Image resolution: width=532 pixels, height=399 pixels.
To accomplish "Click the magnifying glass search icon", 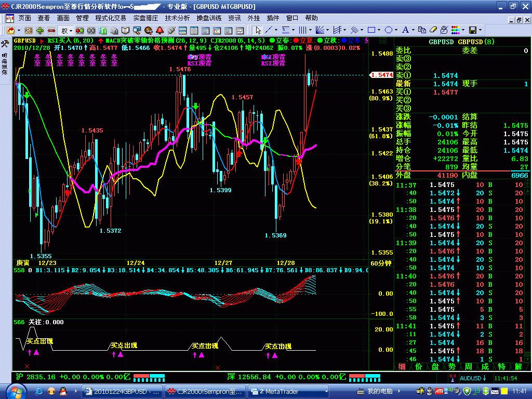I will (137, 31).
